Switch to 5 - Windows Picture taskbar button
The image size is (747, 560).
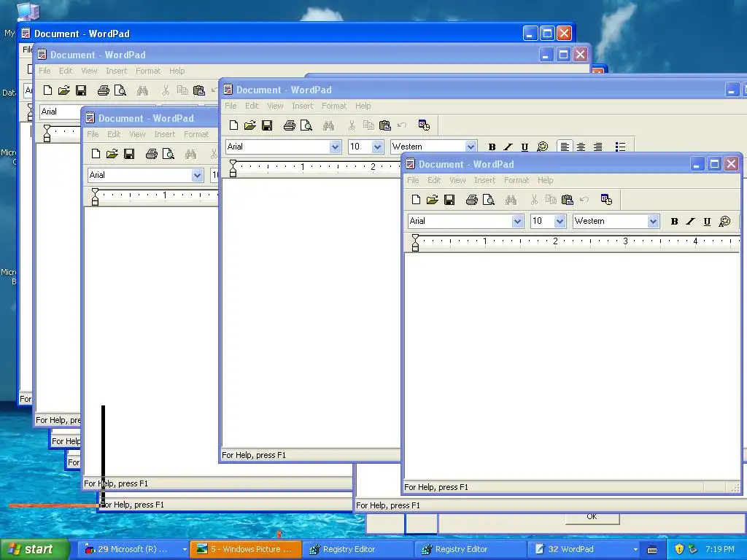pyautogui.click(x=246, y=549)
